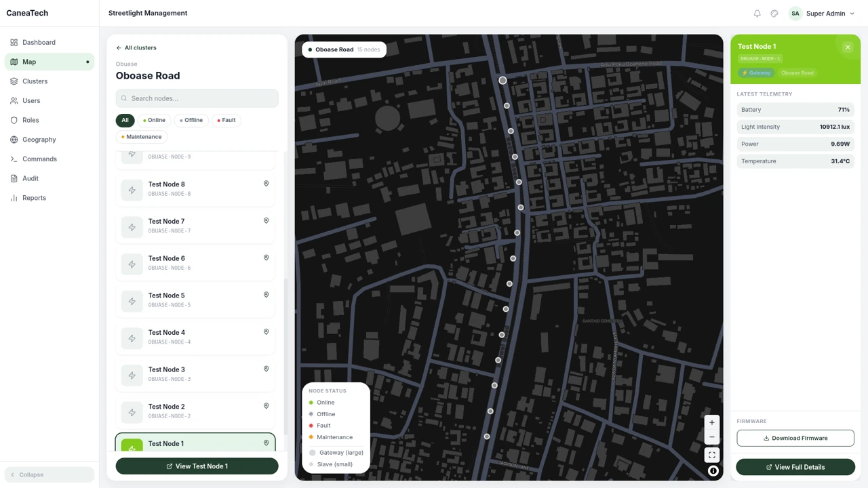Click the Temperature 31.4°C telemetry row
The image size is (868, 488).
point(795,161)
